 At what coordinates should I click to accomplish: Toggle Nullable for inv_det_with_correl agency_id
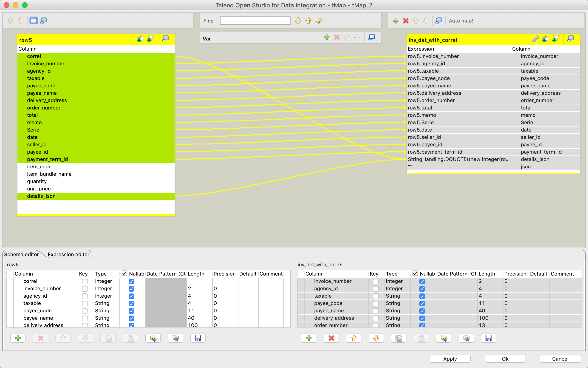[x=422, y=289]
